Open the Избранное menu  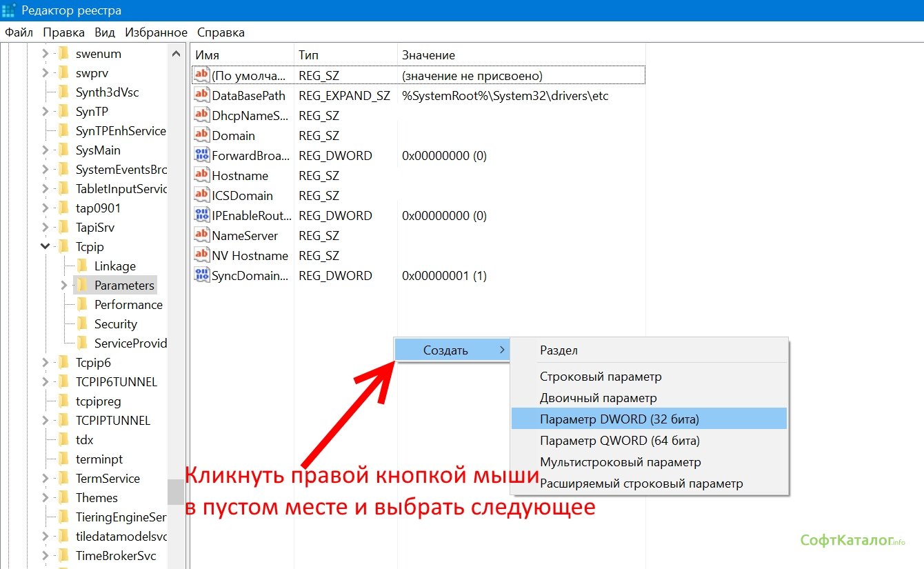point(156,32)
